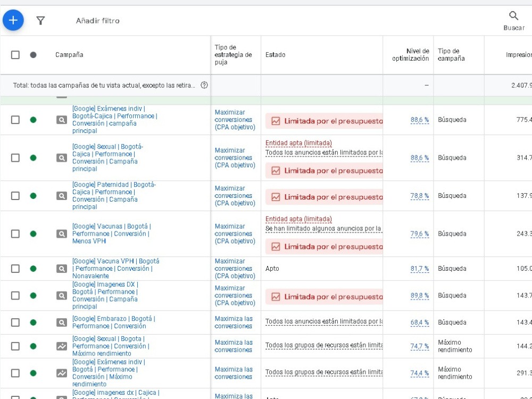Click green status dot for Sexual Bogotá-Cajica campaign
Image resolution: width=532 pixels, height=399 pixels.
[x=33, y=158]
